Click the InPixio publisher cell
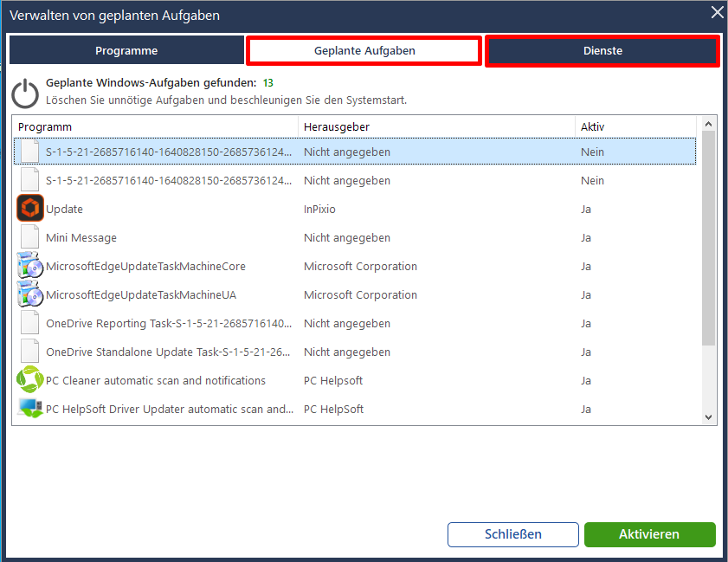728x562 pixels. (319, 209)
